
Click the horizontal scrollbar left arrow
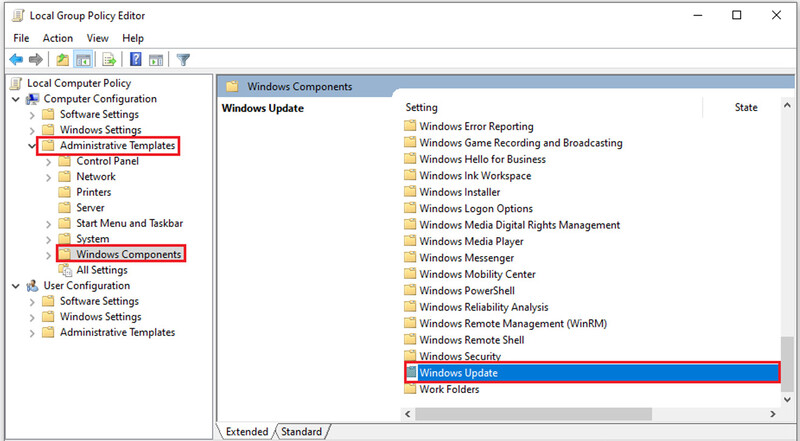408,414
